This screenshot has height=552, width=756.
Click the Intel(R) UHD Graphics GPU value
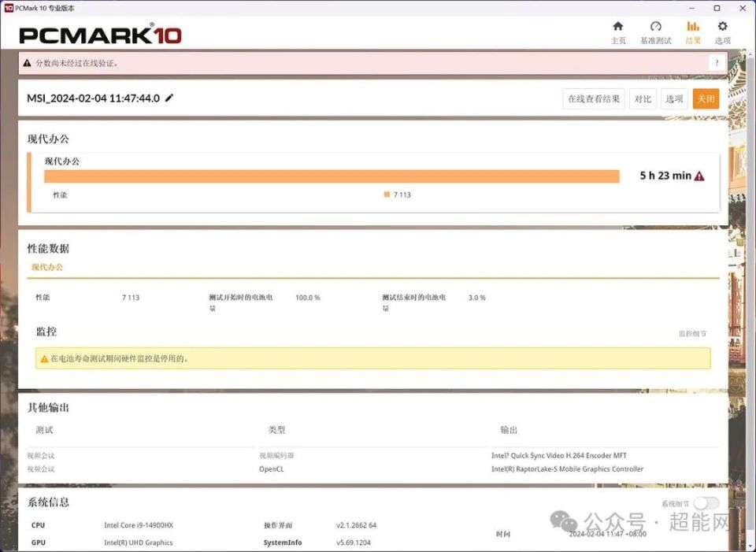[139, 543]
